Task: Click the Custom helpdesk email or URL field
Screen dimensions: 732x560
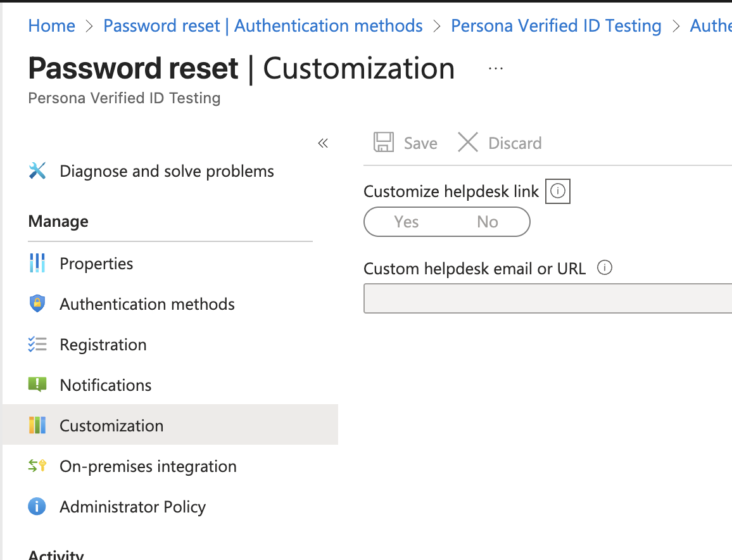Action: [x=548, y=298]
